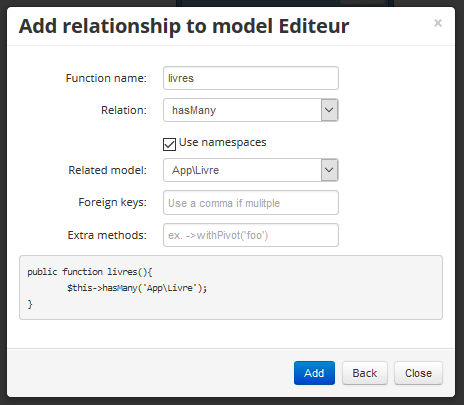
Task: Dismiss the dialog with the X icon
Action: pyautogui.click(x=438, y=23)
